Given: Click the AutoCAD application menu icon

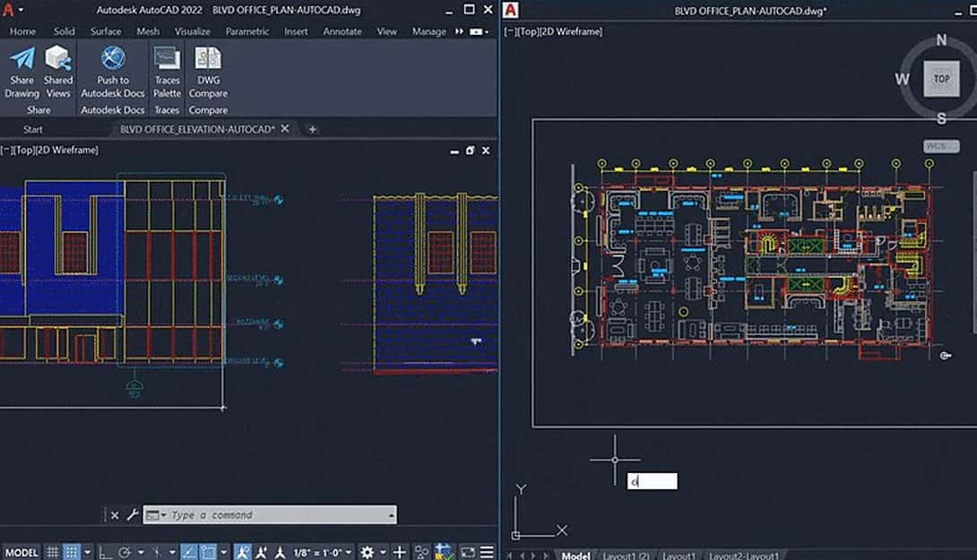Looking at the screenshot, I should (x=9, y=9).
